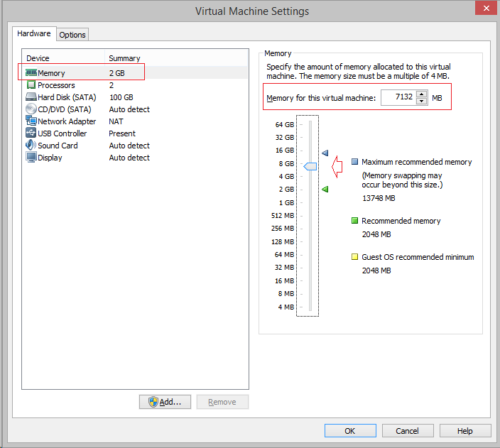Click the Auto detect value for Sound Card
The height and width of the screenshot is (448, 500).
tap(129, 146)
